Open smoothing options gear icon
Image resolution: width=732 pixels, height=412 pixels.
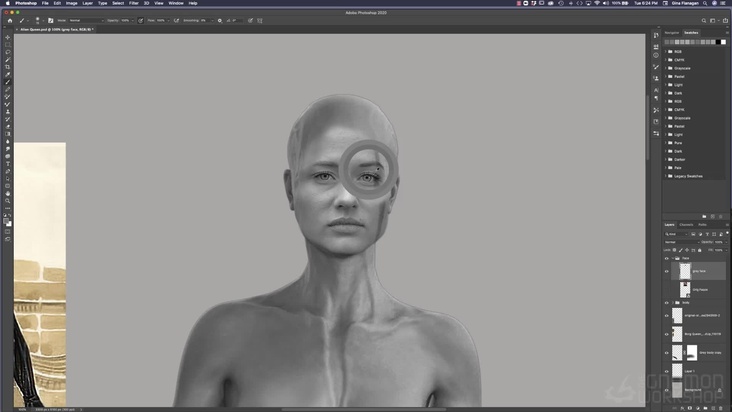click(220, 21)
